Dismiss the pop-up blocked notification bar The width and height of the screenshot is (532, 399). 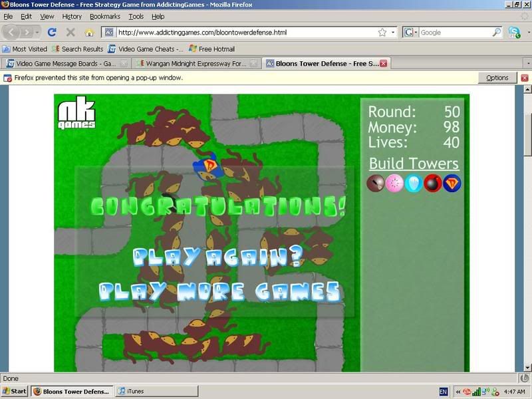pyautogui.click(x=525, y=78)
